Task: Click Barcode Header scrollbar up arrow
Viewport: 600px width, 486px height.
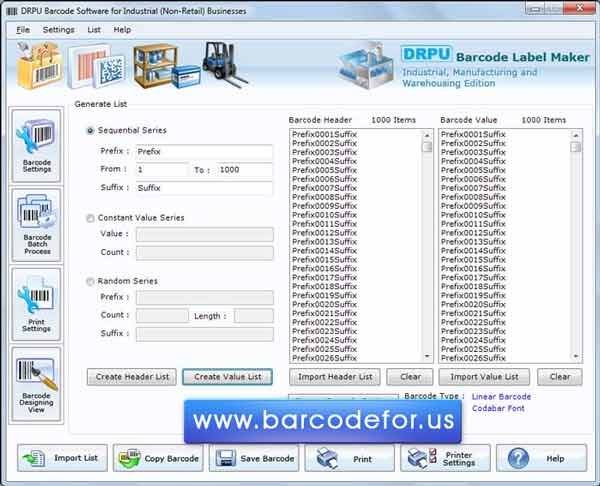Action: (x=427, y=135)
